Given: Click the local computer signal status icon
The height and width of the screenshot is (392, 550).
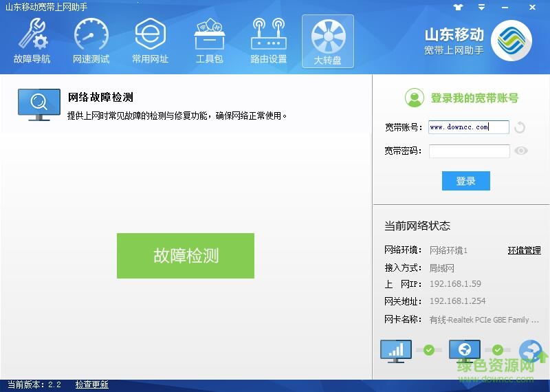Looking at the screenshot, I should tap(395, 351).
